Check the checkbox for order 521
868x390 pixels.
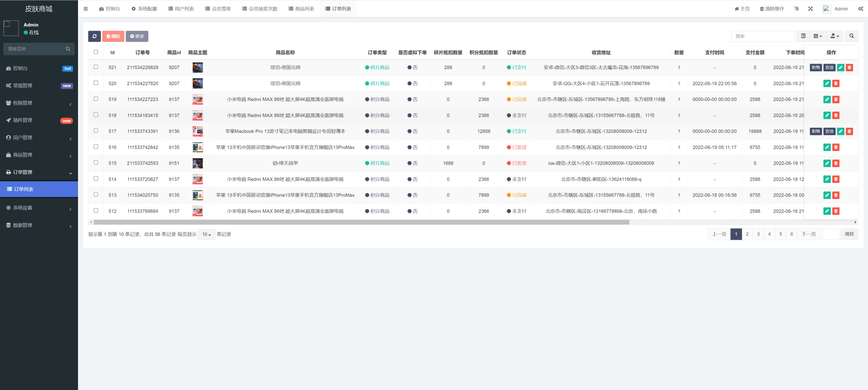click(96, 67)
